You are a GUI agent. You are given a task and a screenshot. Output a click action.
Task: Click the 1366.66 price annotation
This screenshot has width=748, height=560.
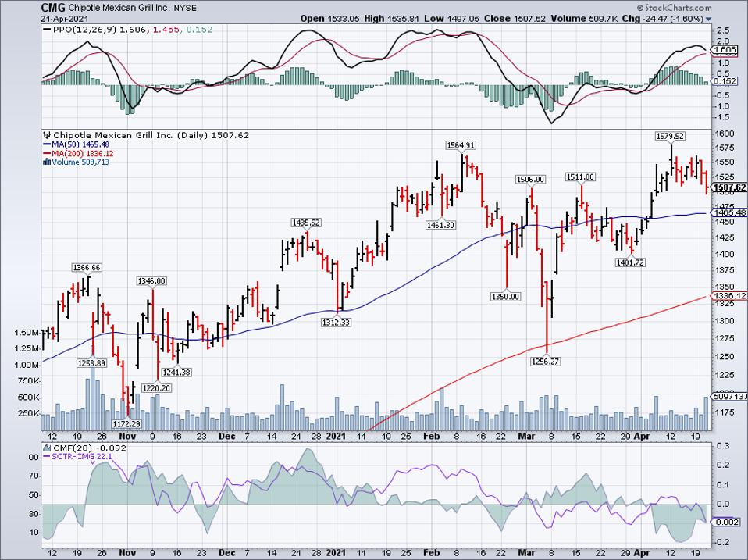(x=87, y=268)
